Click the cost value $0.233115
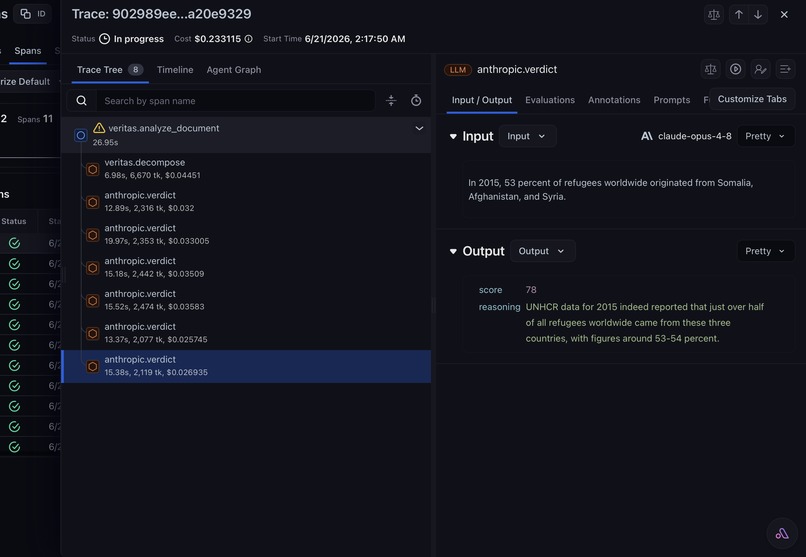This screenshot has height=557, width=806. pyautogui.click(x=217, y=39)
